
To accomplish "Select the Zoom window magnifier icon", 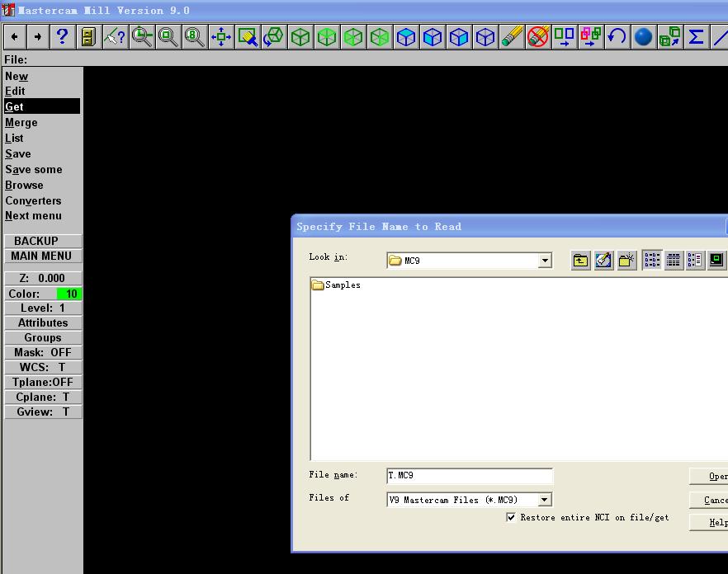I will point(142,36).
